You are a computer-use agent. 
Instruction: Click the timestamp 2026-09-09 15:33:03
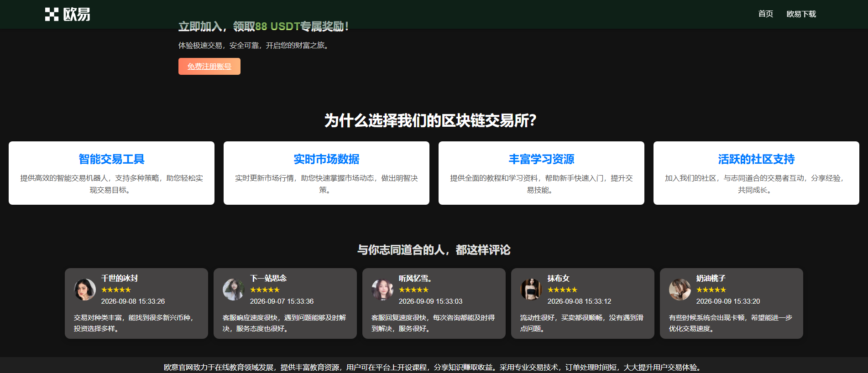[430, 301]
